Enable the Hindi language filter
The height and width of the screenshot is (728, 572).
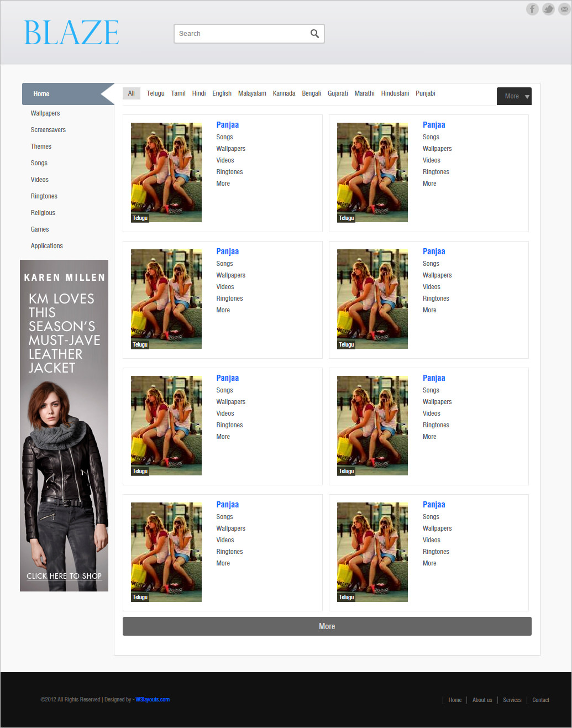click(198, 93)
